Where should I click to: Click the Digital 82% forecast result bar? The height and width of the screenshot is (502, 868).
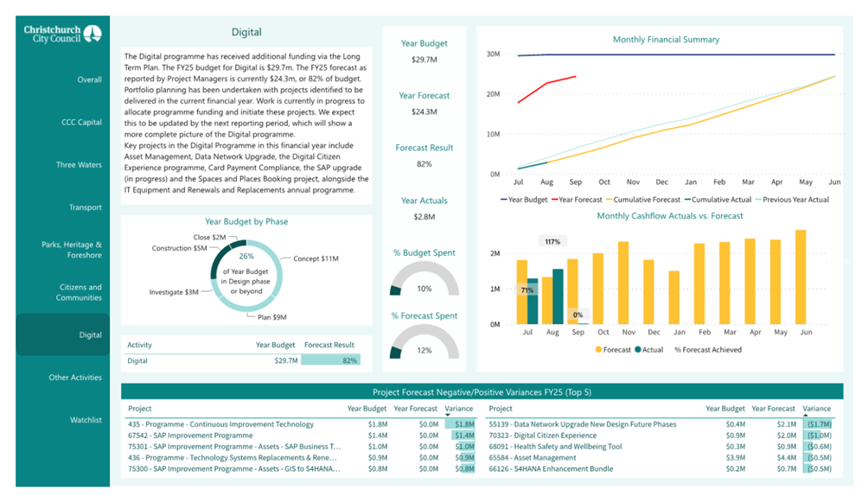[330, 360]
